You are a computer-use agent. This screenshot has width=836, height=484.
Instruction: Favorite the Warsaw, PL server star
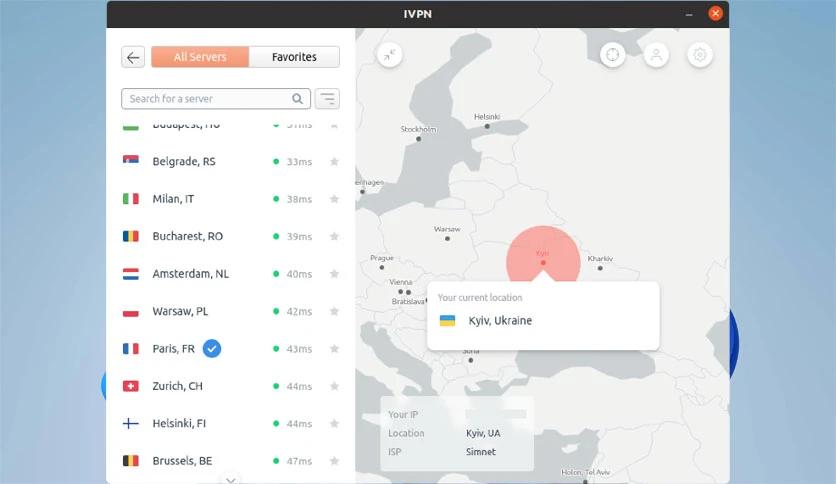pos(334,311)
